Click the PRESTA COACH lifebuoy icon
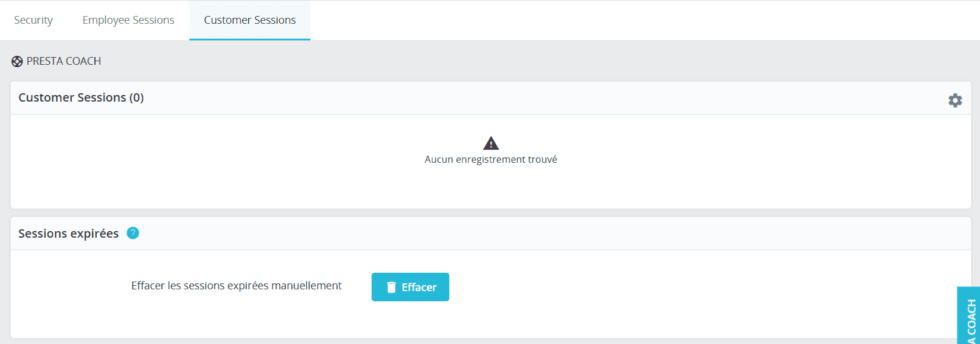The width and height of the screenshot is (980, 344). pos(17,61)
